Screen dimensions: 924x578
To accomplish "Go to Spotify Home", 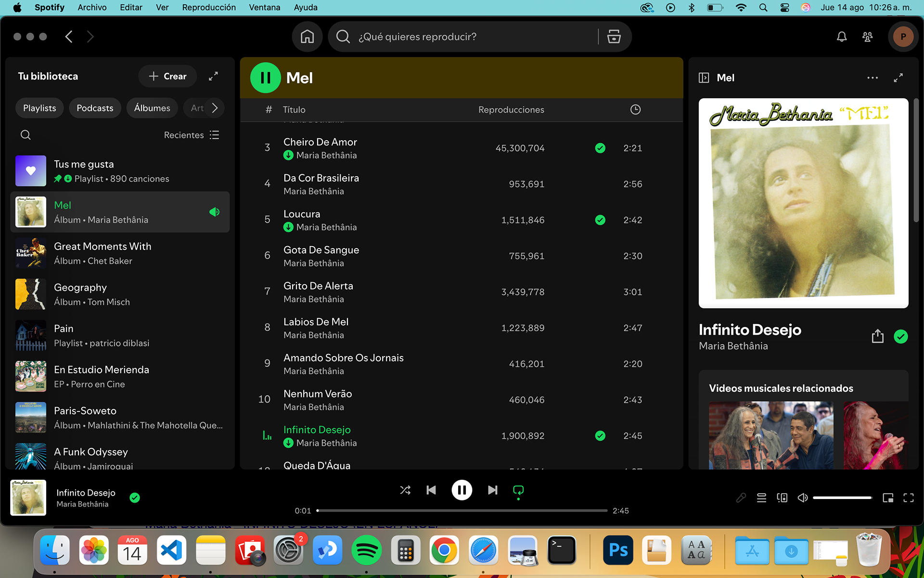I will click(307, 37).
